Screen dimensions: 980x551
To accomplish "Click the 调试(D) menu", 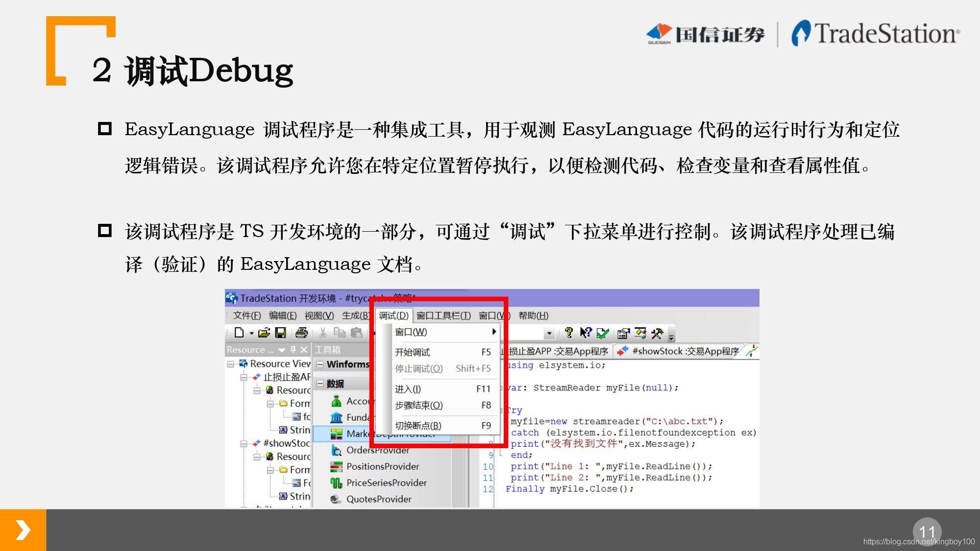I will [x=393, y=316].
